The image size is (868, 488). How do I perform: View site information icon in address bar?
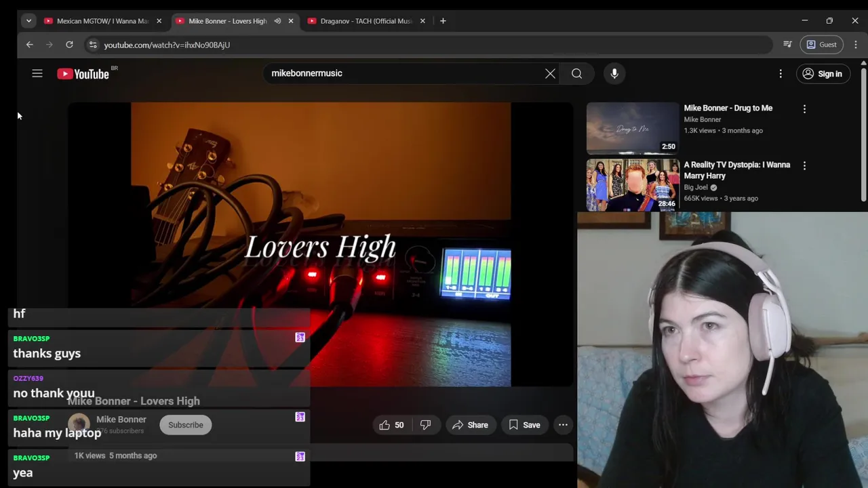tap(93, 45)
